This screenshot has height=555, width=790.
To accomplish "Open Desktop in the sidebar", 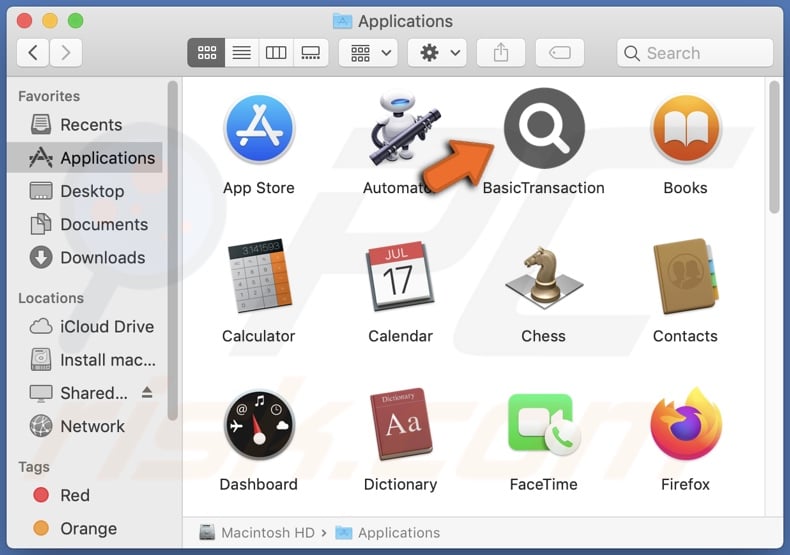I will click(x=85, y=191).
